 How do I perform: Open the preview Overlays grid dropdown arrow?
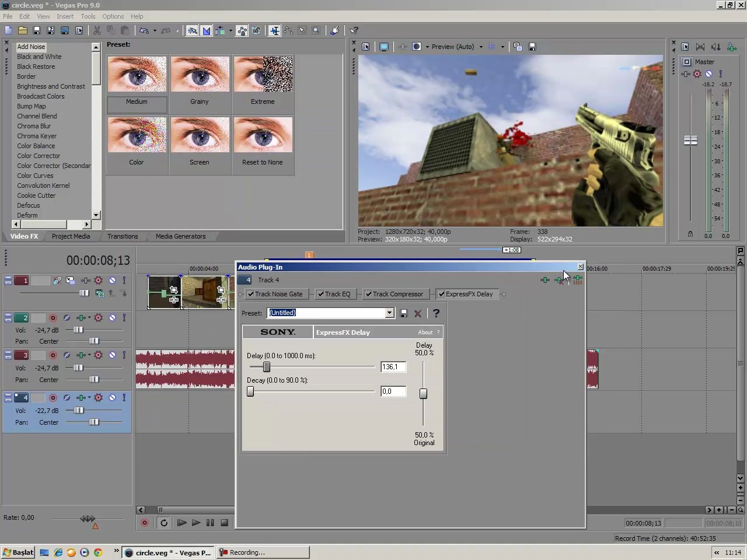502,47
